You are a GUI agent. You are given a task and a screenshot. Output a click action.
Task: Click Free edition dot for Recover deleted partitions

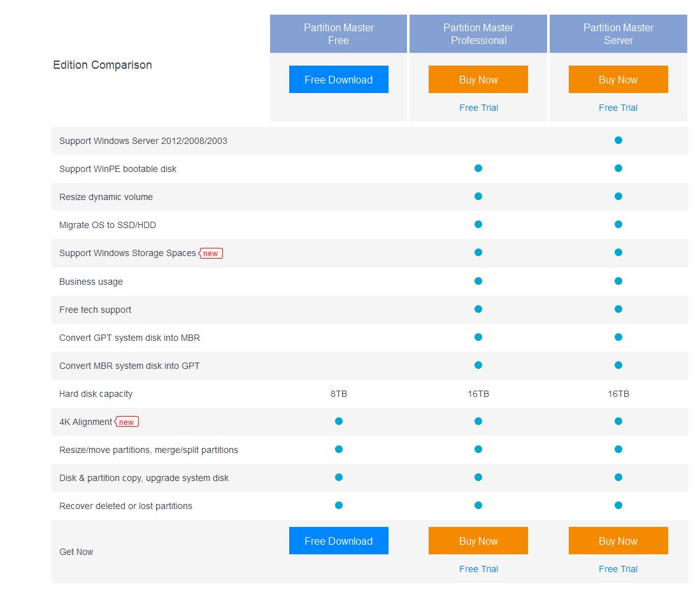339,505
